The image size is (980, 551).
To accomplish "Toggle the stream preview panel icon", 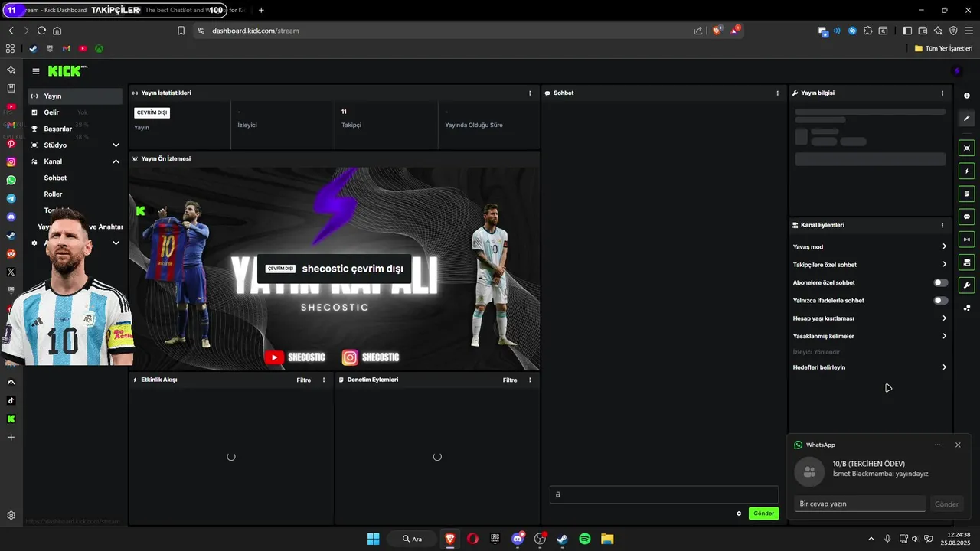I will 967,148.
